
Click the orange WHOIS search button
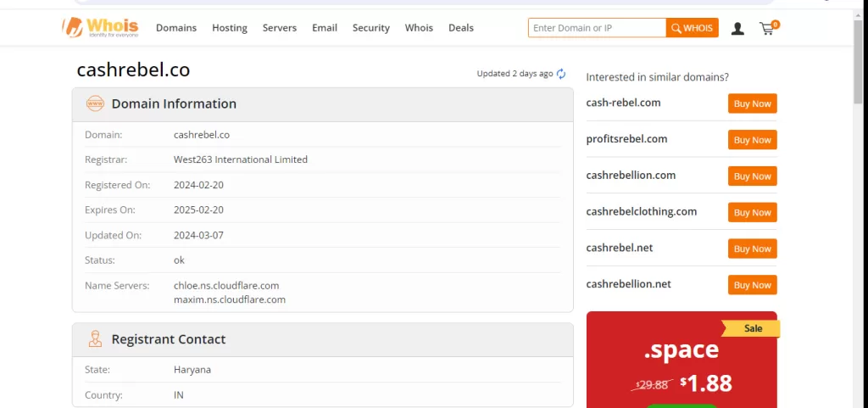point(693,28)
